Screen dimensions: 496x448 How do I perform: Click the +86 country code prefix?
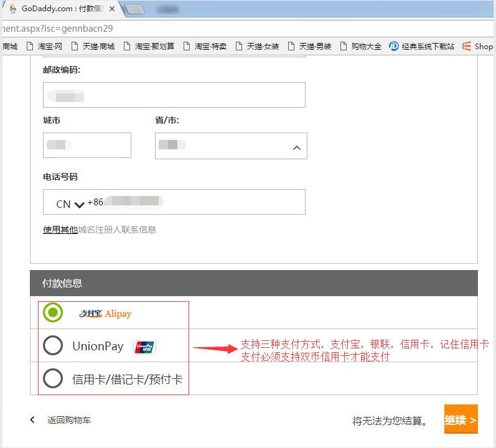coord(95,202)
